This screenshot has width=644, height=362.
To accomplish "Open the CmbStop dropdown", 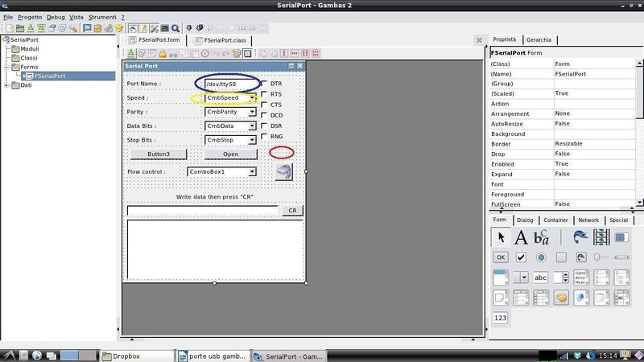I will (252, 140).
